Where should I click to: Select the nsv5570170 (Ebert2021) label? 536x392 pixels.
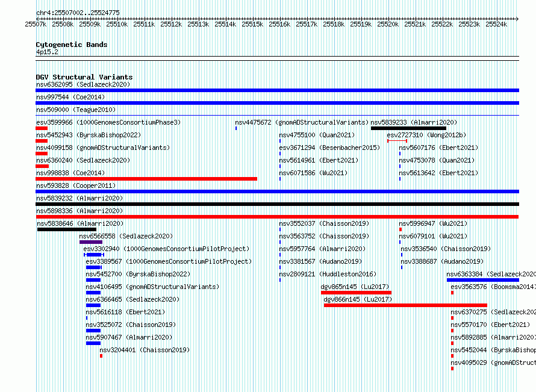[x=490, y=325]
